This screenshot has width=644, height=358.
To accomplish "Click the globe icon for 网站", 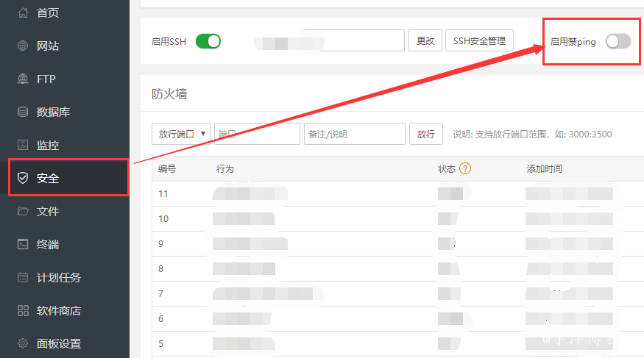I will click(x=23, y=46).
